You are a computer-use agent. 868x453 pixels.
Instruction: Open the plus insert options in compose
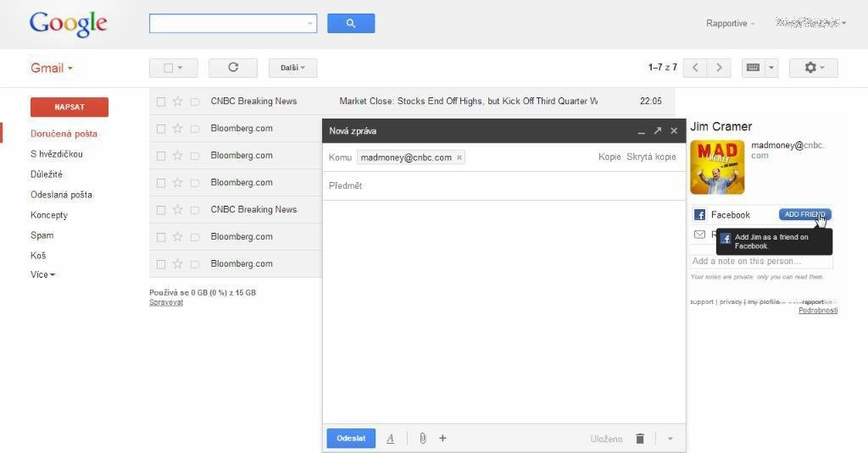pos(442,439)
